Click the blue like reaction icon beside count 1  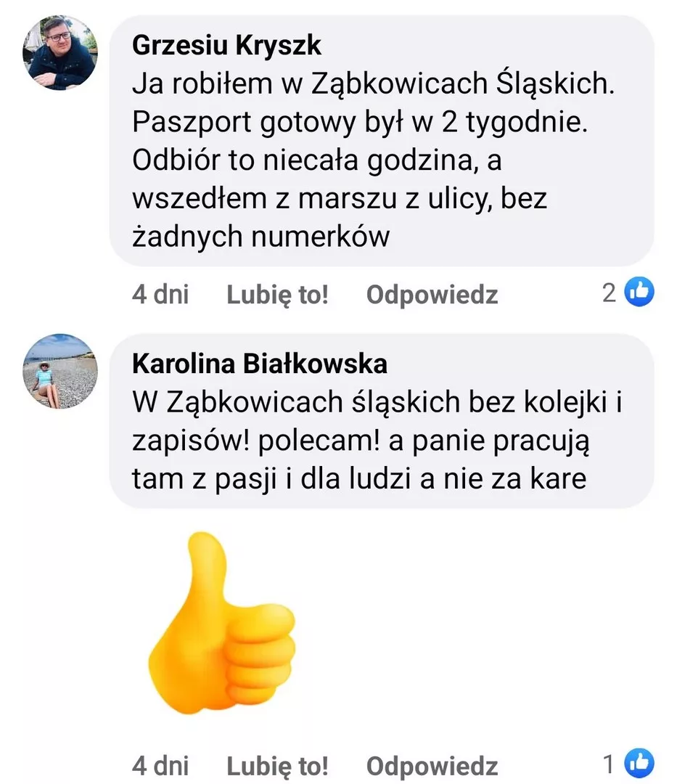639,763
